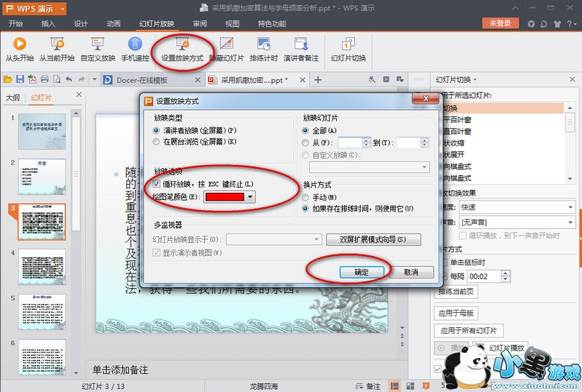Export to PDF quick-access icon

(x=32, y=79)
